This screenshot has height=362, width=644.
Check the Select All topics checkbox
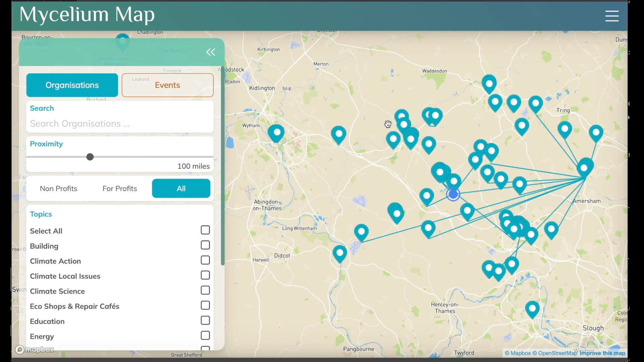coord(205,230)
